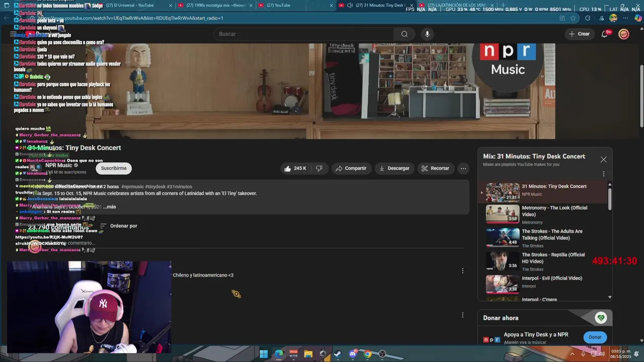Image resolution: width=644 pixels, height=362 pixels.
Task: Play Interpol - Evil from the Mix
Action: [543, 285]
